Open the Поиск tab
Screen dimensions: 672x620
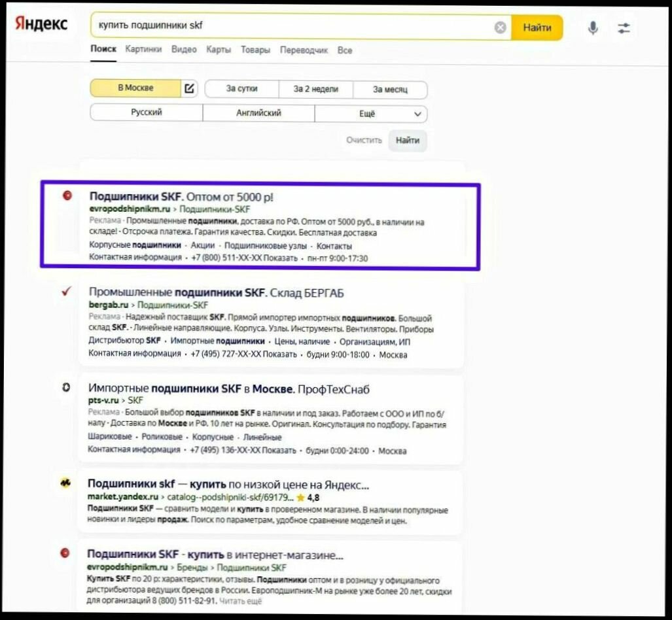[x=103, y=49]
